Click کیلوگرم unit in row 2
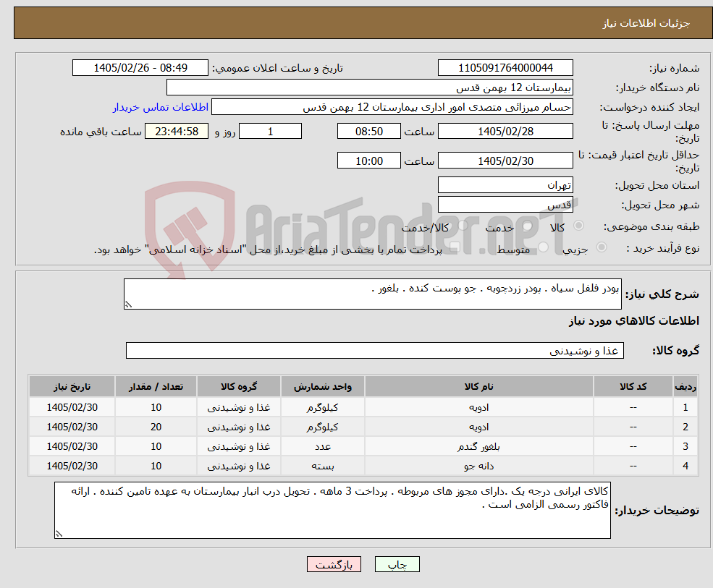This screenshot has height=588, width=713. tap(322, 427)
